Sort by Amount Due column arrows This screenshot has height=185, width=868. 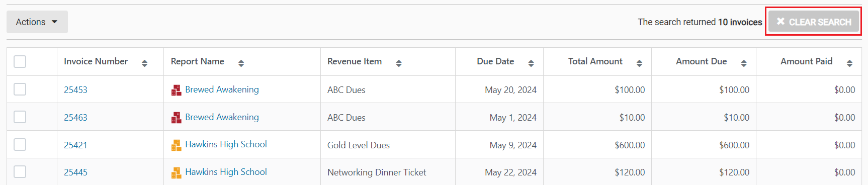[743, 63]
